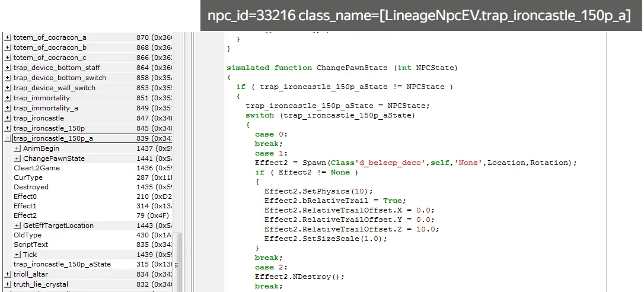This screenshot has width=644, height=292.
Task: Select the trap_device_bottom_switch class
Action: click(60, 78)
